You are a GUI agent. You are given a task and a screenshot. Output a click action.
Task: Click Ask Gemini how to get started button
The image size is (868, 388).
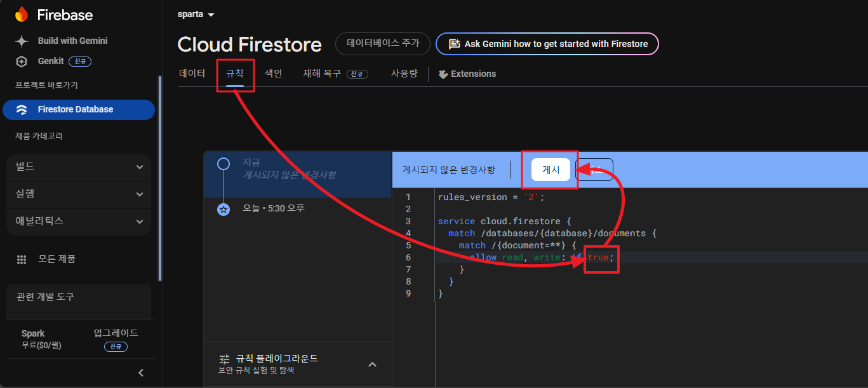coord(547,44)
